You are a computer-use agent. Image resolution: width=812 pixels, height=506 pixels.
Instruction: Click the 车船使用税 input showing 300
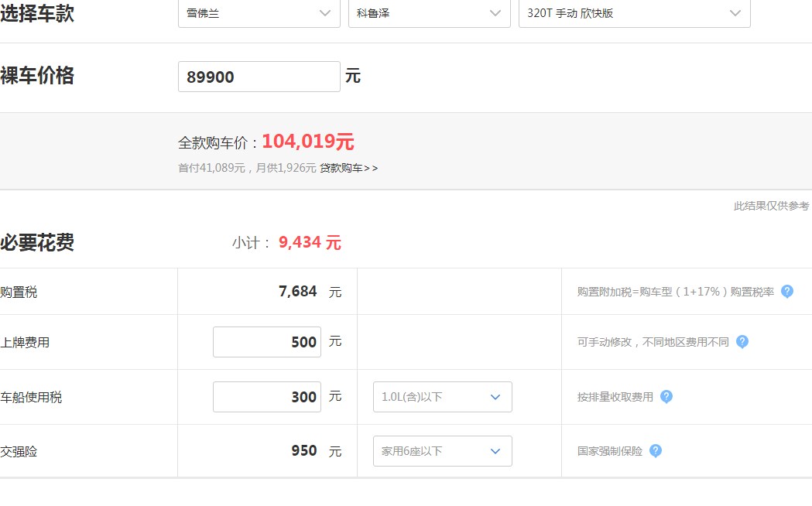pyautogui.click(x=267, y=397)
